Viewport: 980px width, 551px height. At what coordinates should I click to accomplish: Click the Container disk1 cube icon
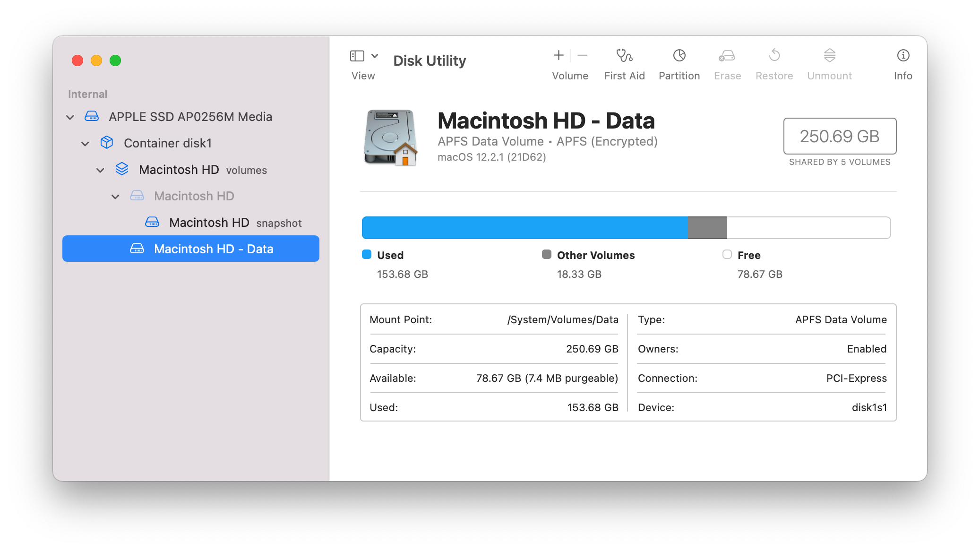click(107, 143)
